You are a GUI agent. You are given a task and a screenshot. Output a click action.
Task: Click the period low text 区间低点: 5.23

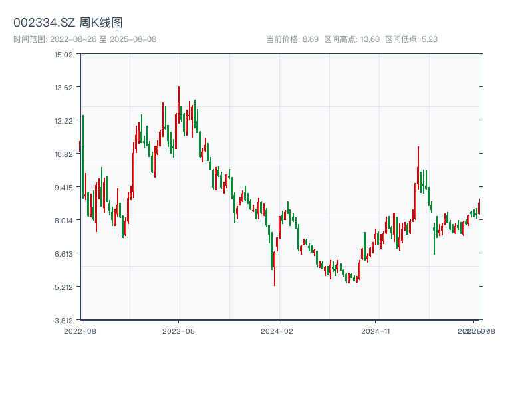click(x=411, y=39)
